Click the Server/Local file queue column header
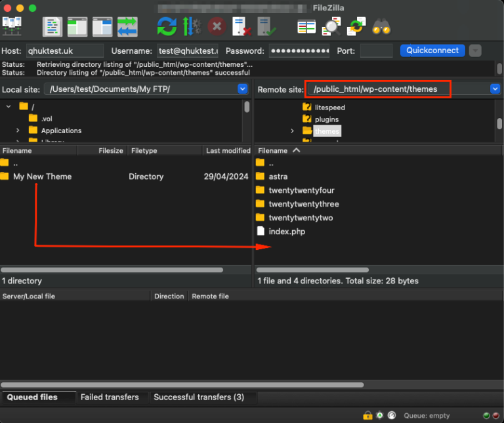 (x=75, y=296)
